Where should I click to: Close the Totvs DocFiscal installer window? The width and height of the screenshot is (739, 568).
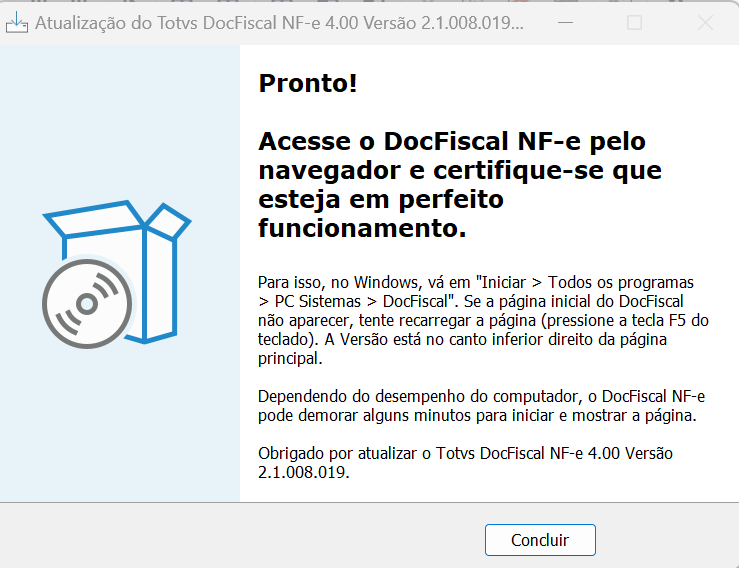coord(705,23)
